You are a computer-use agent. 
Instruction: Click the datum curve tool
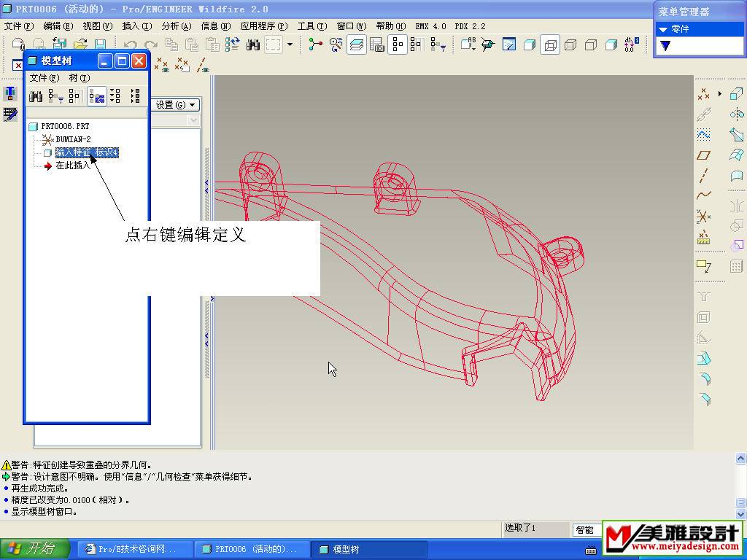coord(703,195)
